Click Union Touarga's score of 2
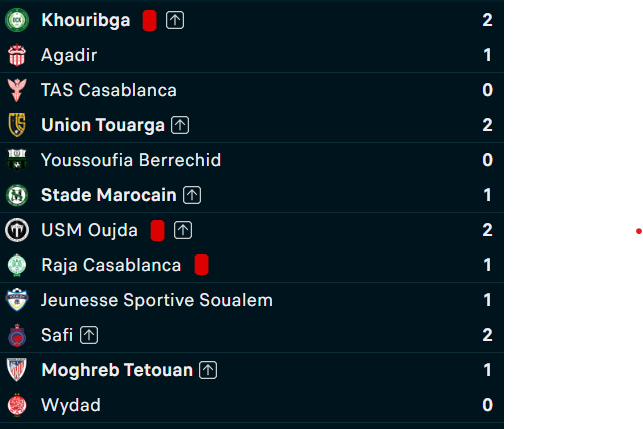Viewport: 643px width, 429px height. (487, 125)
